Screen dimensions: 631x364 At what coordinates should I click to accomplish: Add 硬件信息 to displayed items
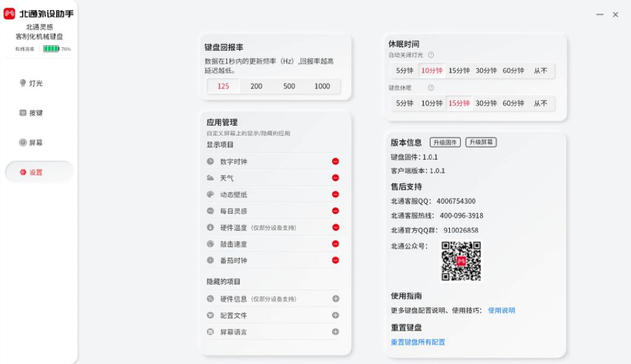[x=336, y=298]
